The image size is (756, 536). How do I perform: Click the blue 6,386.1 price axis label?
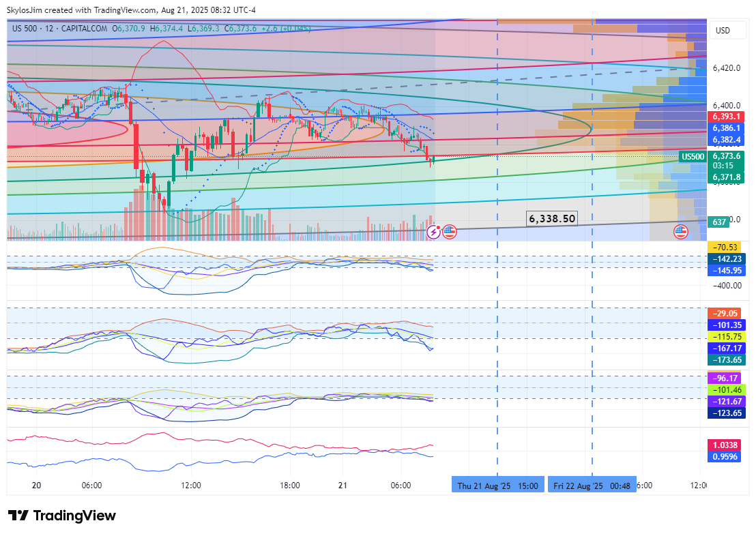coord(727,128)
